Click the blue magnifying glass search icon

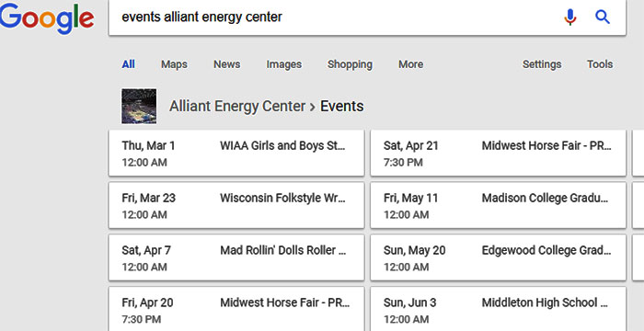pyautogui.click(x=603, y=17)
